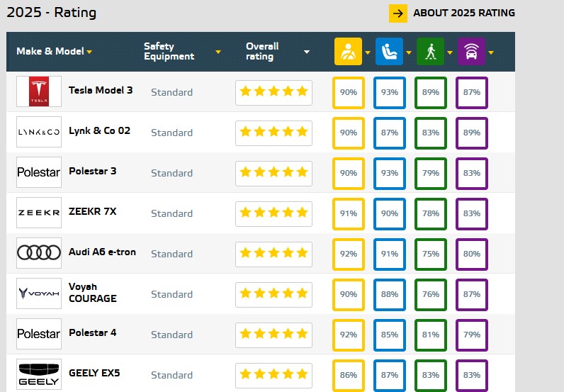
Task: Click Voyah COURAGE pedestrian score 76%
Action: (431, 294)
